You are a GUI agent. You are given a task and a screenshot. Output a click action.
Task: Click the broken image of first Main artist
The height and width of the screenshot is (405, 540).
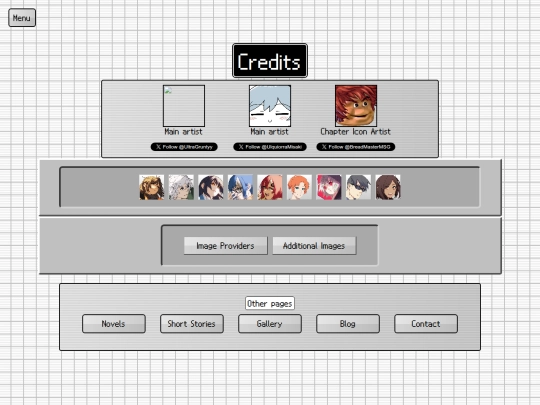pos(184,106)
